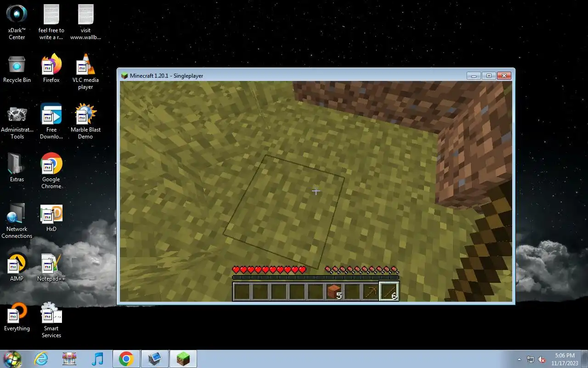
Task: Select the sticks hotbar slot
Action: pyautogui.click(x=389, y=292)
